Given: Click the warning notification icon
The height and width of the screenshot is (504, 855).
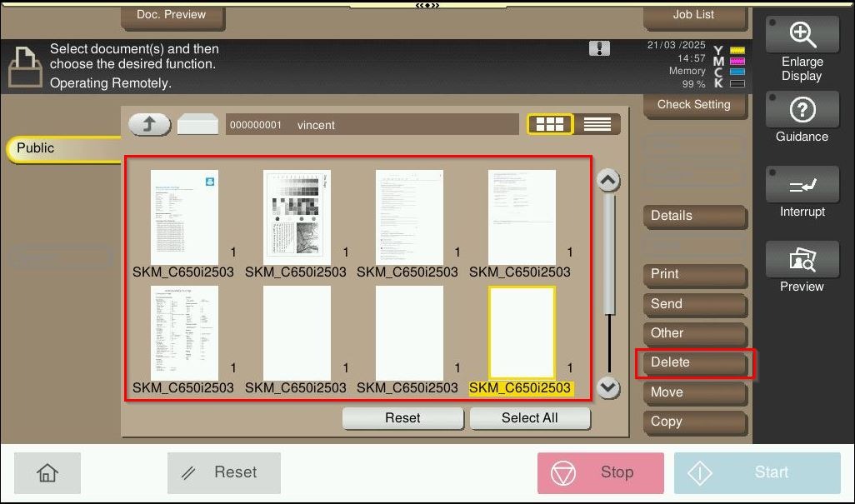Looking at the screenshot, I should tap(599, 48).
